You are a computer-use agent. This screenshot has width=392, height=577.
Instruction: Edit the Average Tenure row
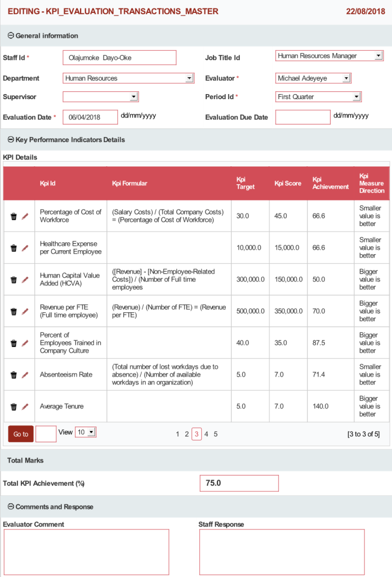25,407
